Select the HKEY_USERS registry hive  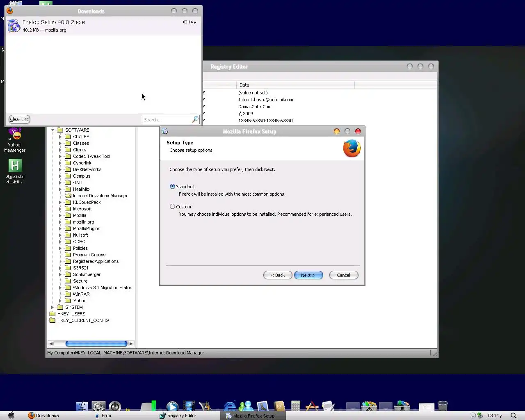coord(71,314)
